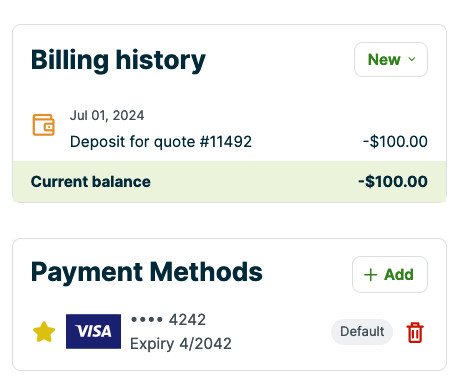Add a new payment method
Screen dimensions: 457x383
pos(390,275)
